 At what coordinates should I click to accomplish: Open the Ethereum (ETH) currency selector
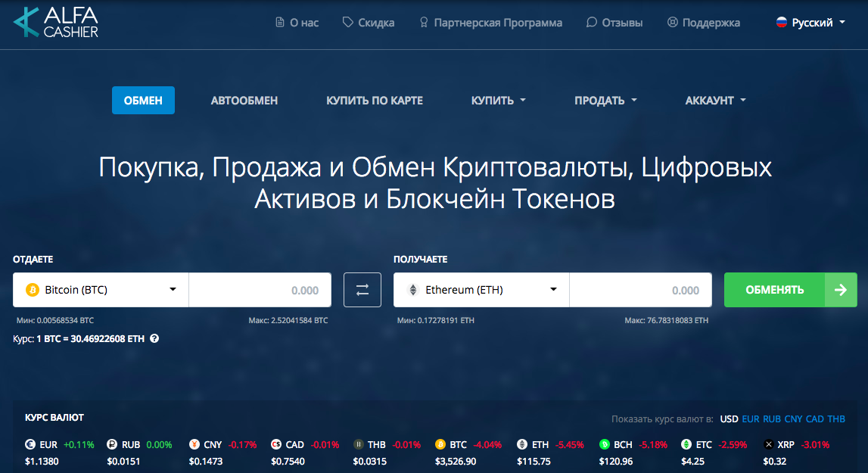pos(481,290)
